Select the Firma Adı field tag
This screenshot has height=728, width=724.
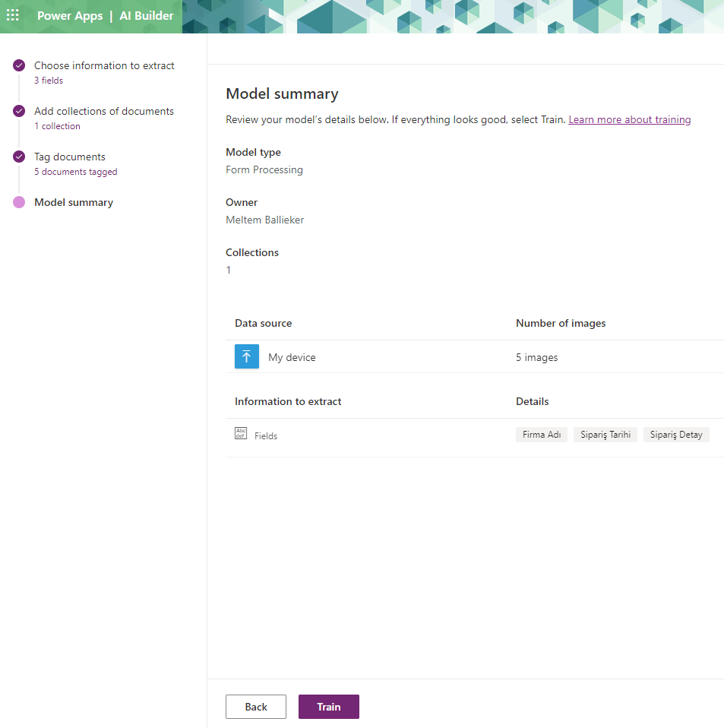(542, 435)
